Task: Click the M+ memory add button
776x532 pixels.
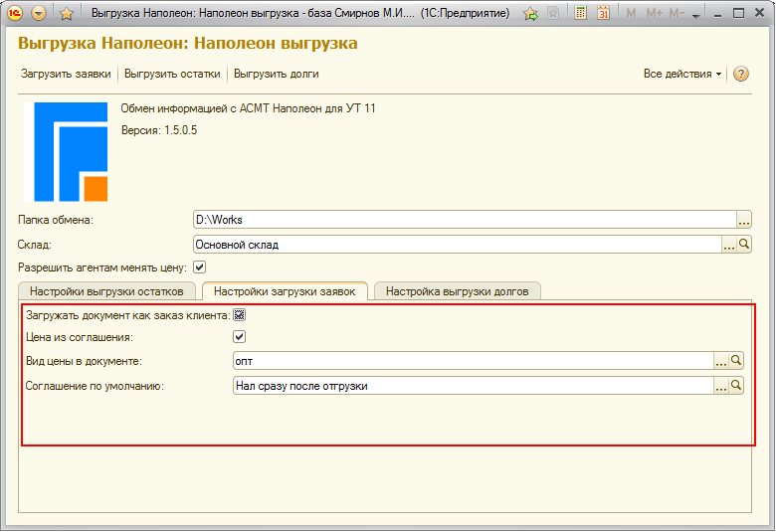Action: pos(654,13)
